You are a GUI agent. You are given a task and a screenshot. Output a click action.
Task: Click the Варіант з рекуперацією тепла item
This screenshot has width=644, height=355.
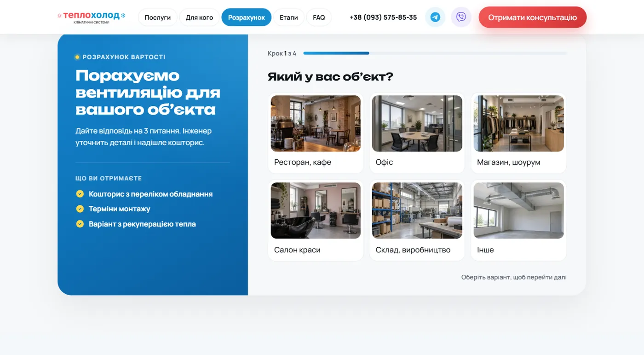pos(142,224)
